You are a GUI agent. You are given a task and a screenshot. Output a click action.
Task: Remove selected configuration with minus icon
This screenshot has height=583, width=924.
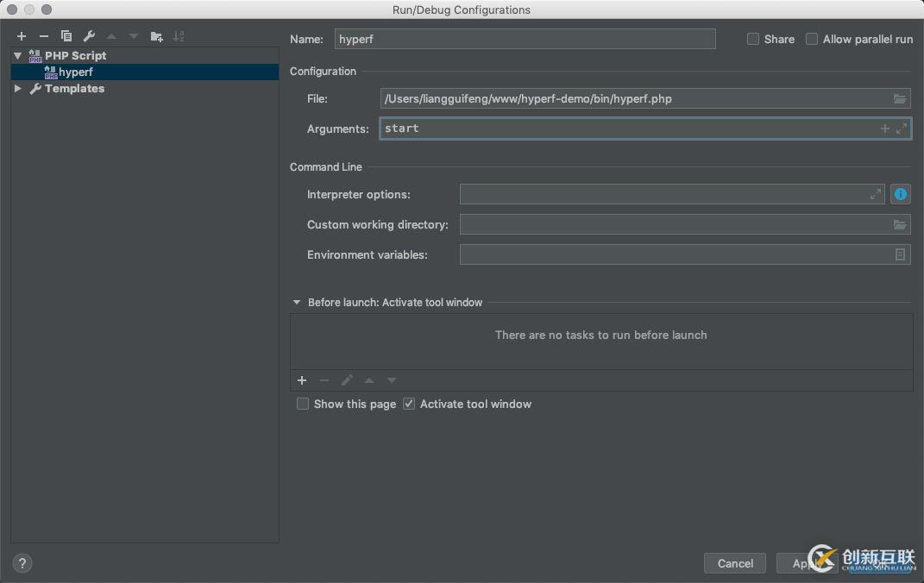point(44,36)
